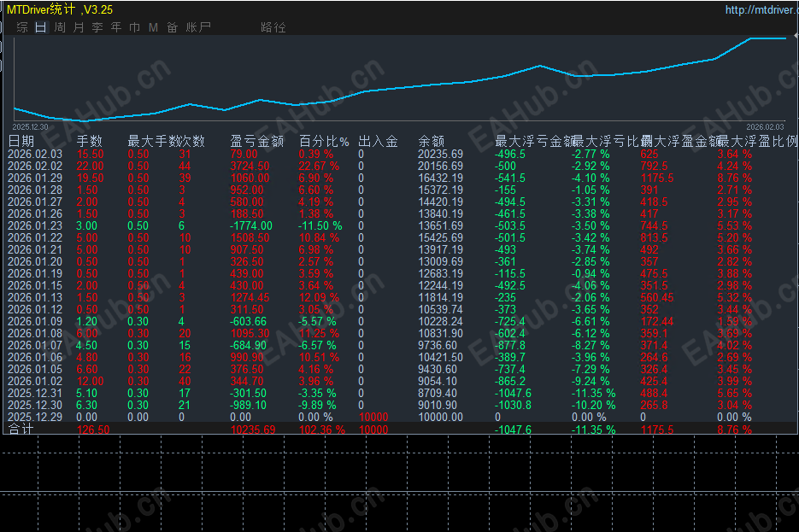The width and height of the screenshot is (799, 532).
Task: Click balance value 16432.19
Action: click(x=440, y=178)
